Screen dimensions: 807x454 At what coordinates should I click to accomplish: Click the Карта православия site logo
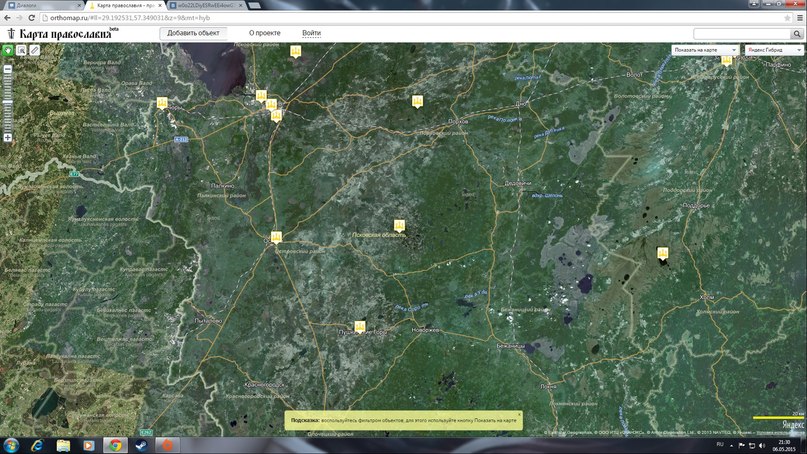pos(62,34)
